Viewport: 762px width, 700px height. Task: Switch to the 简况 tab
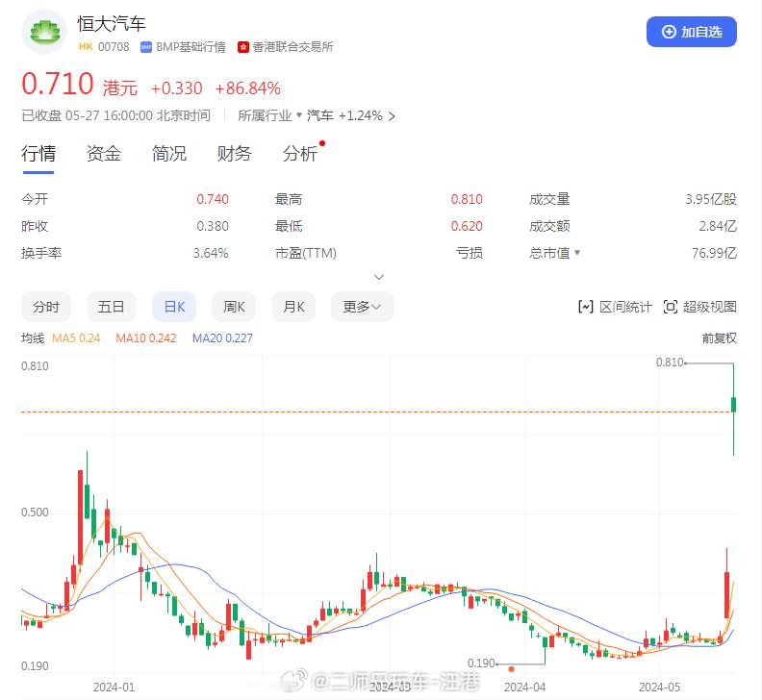point(169,154)
